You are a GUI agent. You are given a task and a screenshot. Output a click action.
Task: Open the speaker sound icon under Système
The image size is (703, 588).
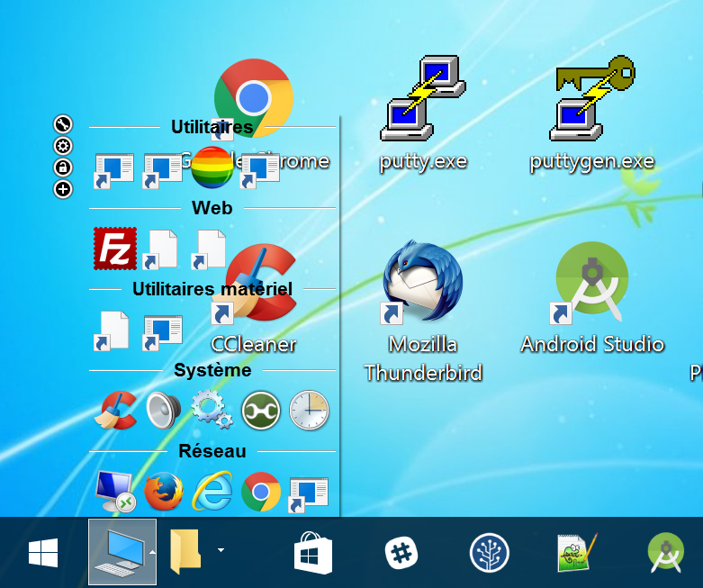point(164,411)
